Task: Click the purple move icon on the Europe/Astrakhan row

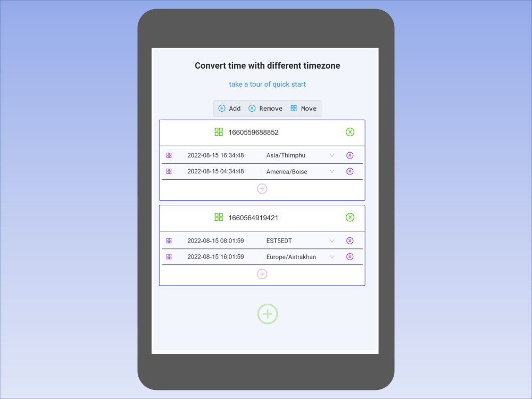Action: (x=169, y=256)
